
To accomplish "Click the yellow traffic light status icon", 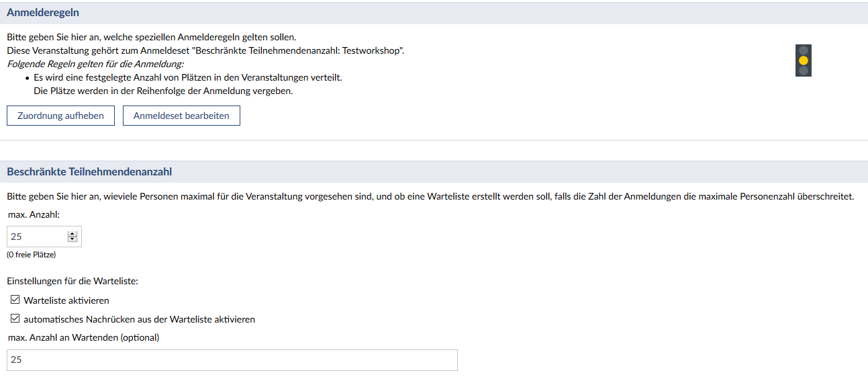I will tap(803, 60).
